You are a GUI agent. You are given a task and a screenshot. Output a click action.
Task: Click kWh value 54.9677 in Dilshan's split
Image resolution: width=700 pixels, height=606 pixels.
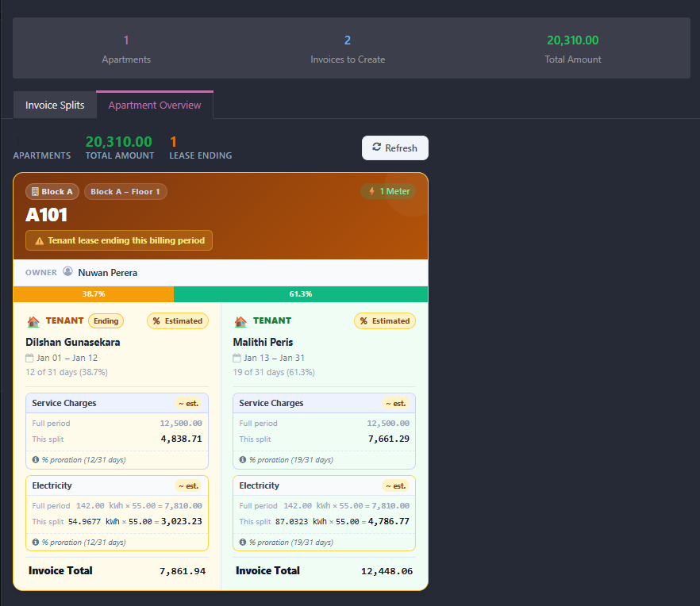point(84,522)
